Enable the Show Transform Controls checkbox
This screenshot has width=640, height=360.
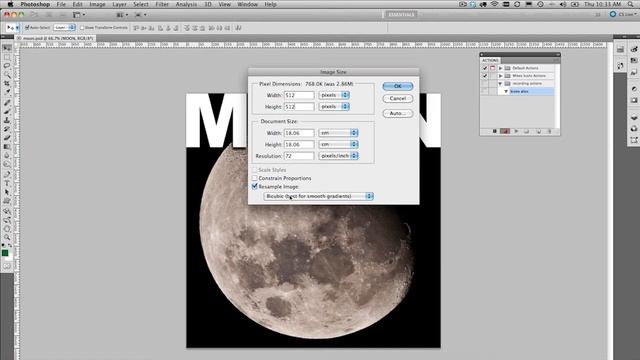(82, 28)
